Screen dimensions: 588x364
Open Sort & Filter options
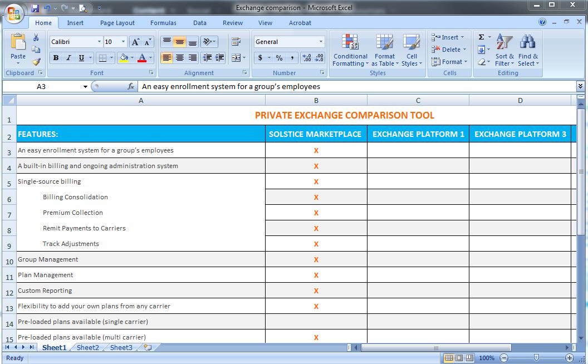[504, 50]
